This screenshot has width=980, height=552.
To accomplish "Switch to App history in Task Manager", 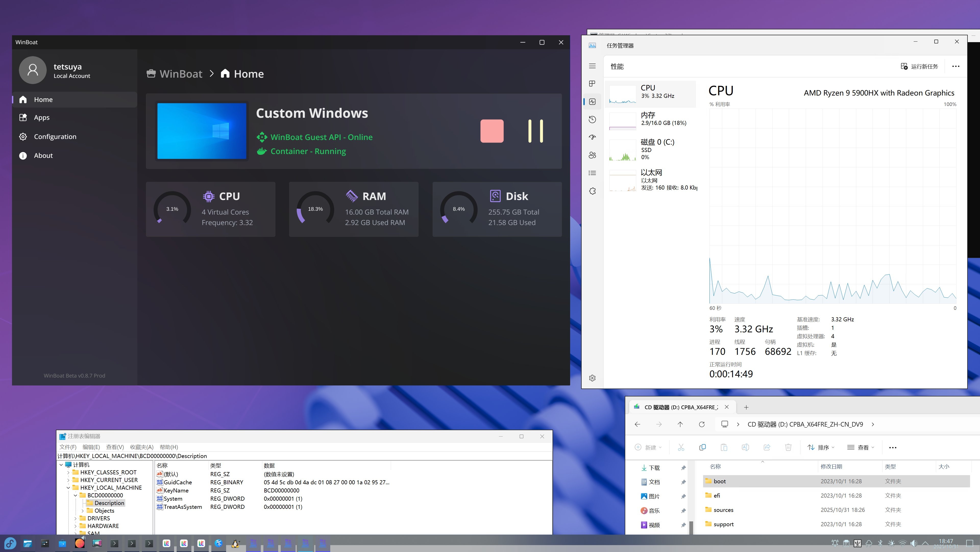I will coord(592,120).
